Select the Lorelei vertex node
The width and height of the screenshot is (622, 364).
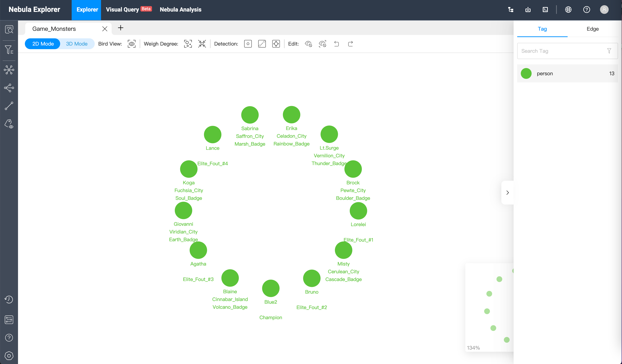tap(358, 211)
